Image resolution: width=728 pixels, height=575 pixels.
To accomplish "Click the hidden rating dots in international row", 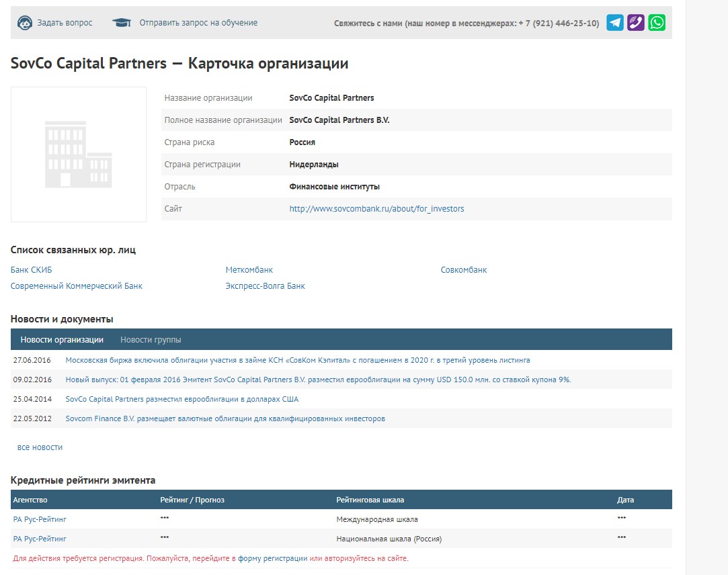I will coord(165,517).
